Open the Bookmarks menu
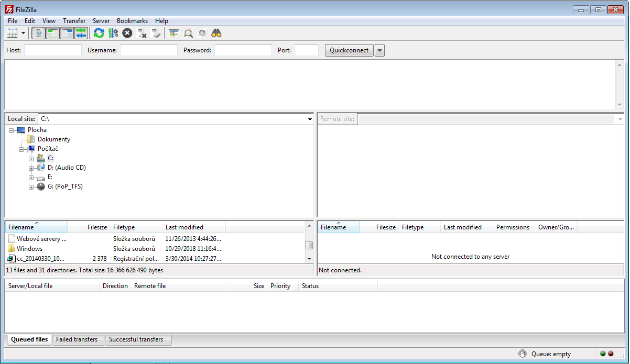This screenshot has width=630, height=364. click(x=132, y=21)
